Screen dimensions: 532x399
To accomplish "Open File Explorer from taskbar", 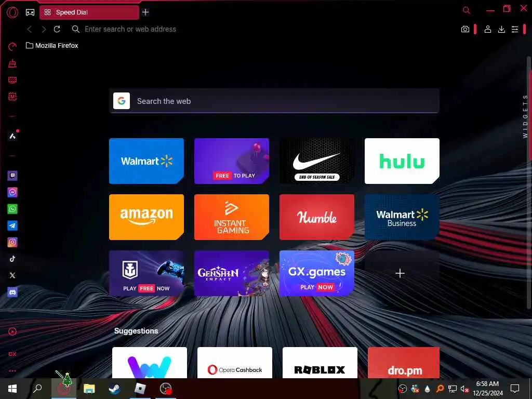I will point(89,389).
